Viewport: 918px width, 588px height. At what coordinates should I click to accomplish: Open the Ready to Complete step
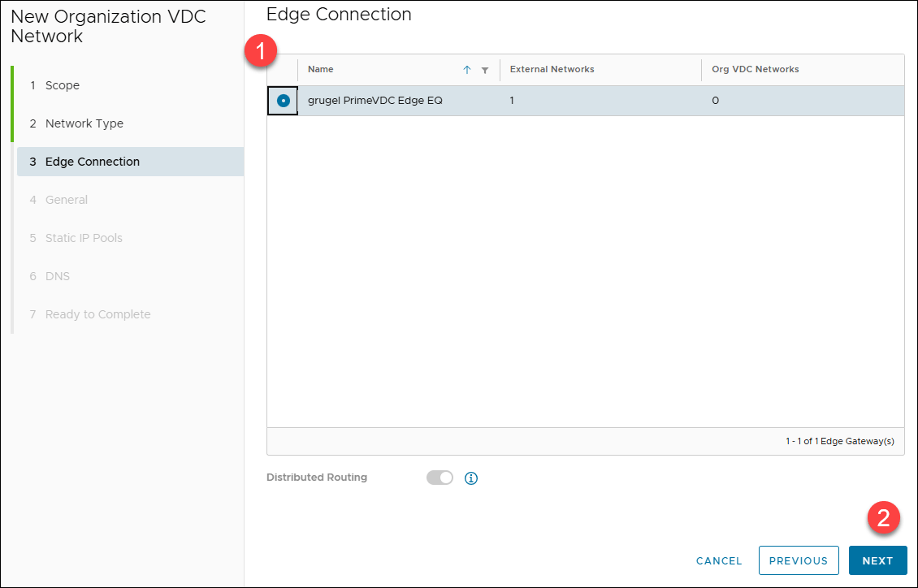click(x=97, y=314)
